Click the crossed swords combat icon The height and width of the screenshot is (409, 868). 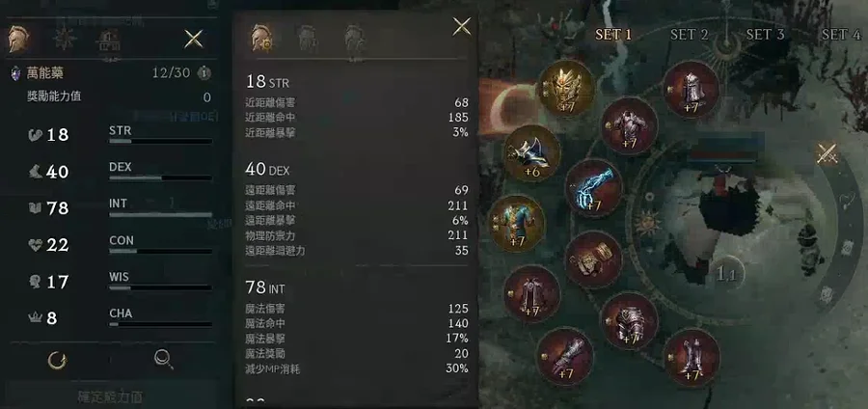827,152
